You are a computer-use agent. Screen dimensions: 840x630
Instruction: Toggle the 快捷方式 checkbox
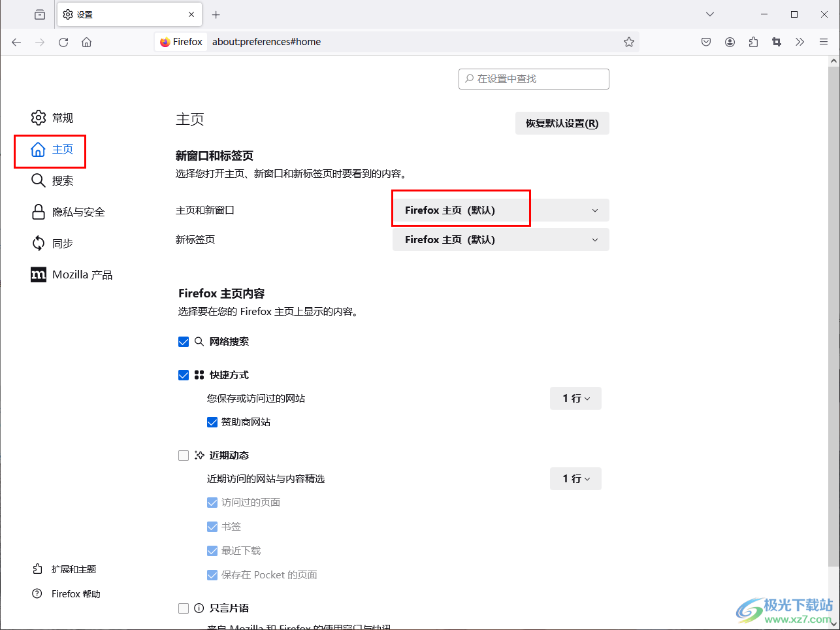(x=184, y=375)
